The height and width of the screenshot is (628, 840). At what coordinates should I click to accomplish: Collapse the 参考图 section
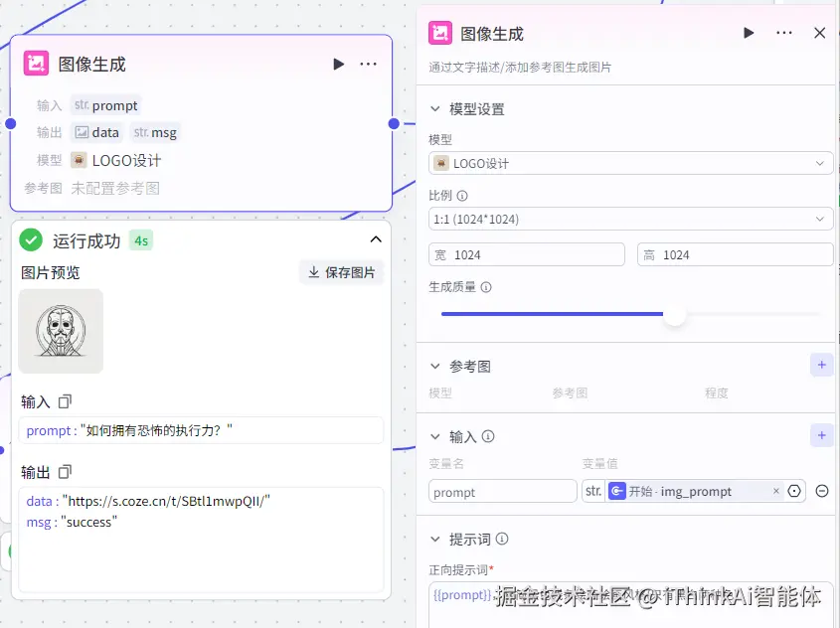435,367
